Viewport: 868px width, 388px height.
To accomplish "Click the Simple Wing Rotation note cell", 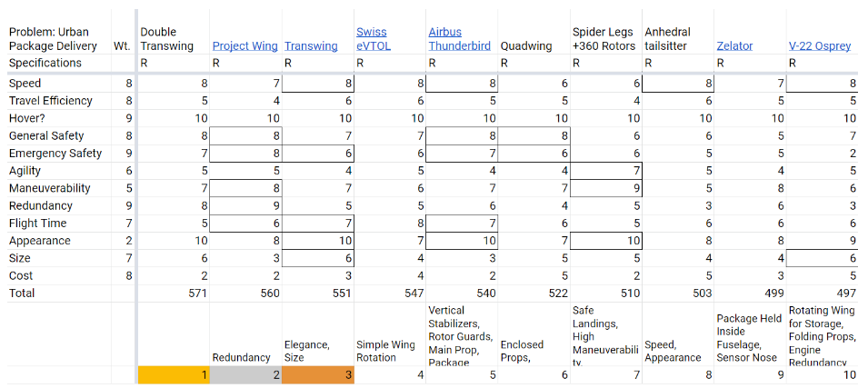I will (389, 352).
